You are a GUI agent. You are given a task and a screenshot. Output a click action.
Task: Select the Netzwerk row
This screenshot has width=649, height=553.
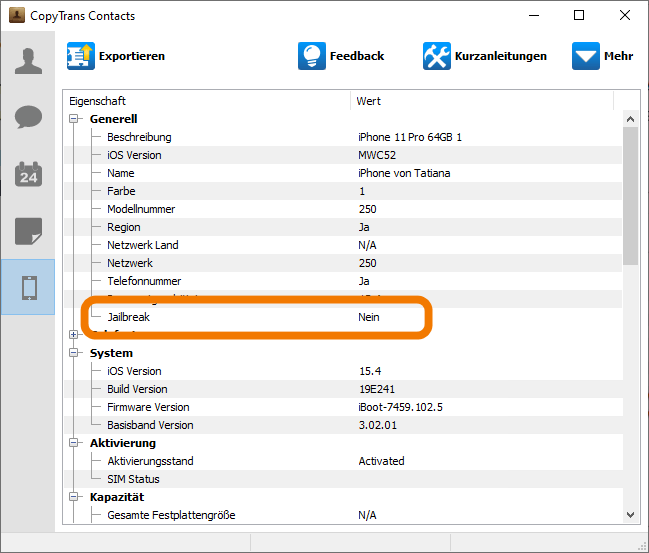pyautogui.click(x=343, y=263)
